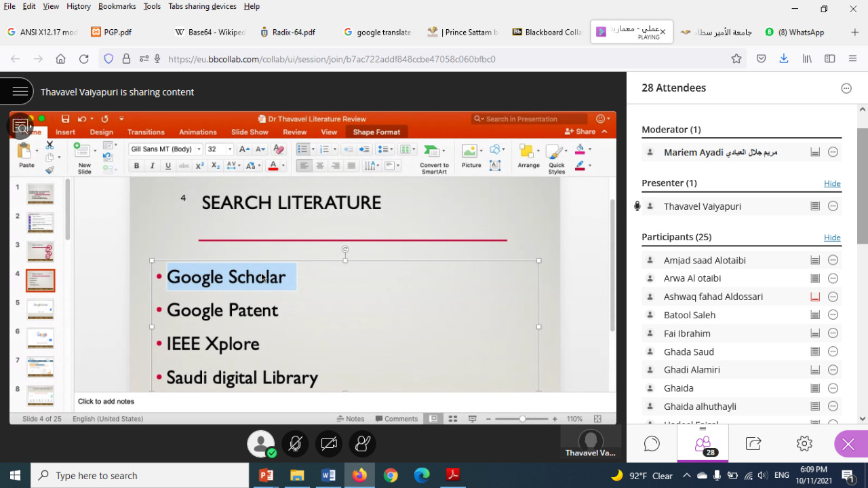
Task: Apply superscript formatting
Action: [200, 166]
